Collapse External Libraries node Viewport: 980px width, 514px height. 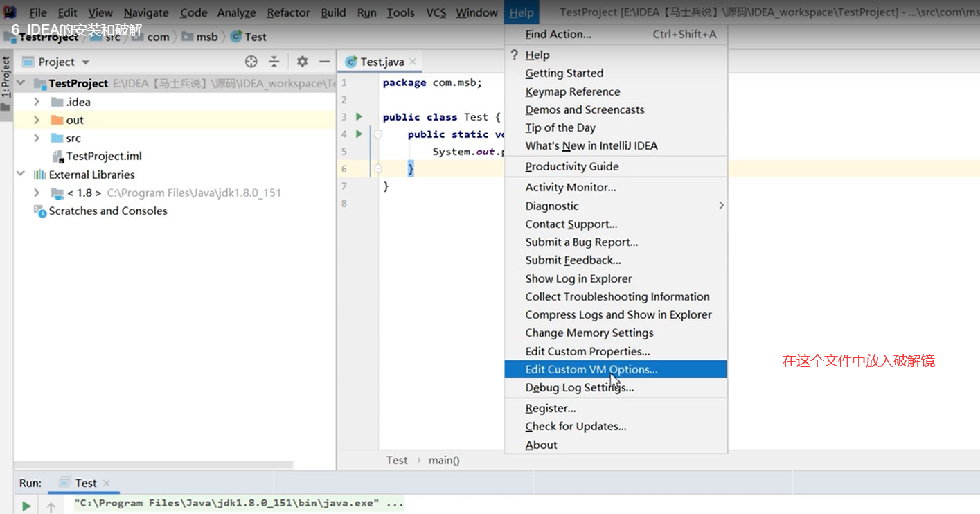pos(21,175)
